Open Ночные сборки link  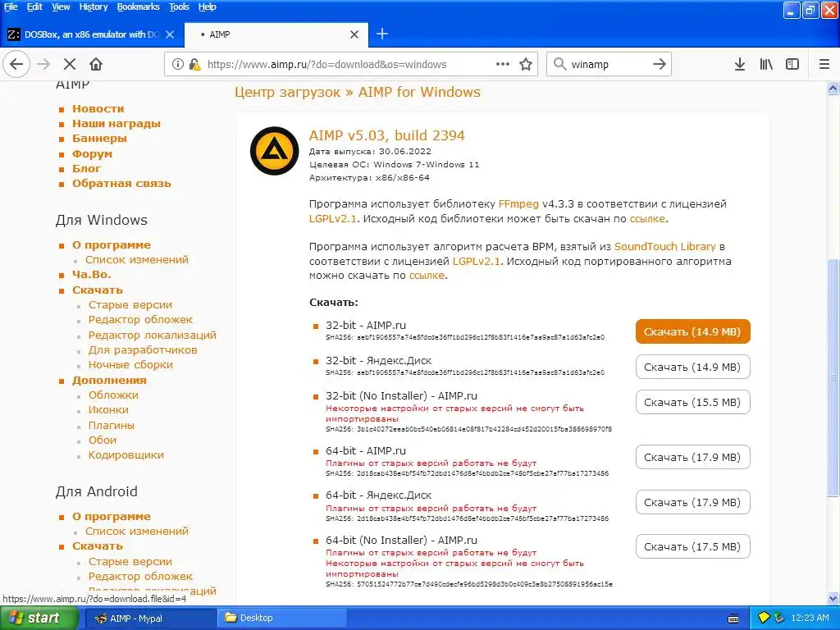coord(130,365)
